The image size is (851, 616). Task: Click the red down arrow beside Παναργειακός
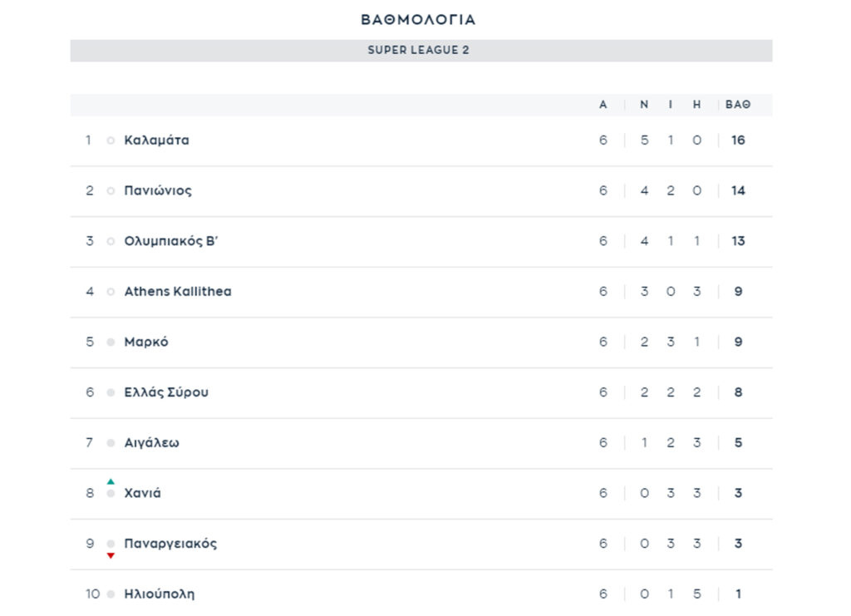(x=111, y=555)
